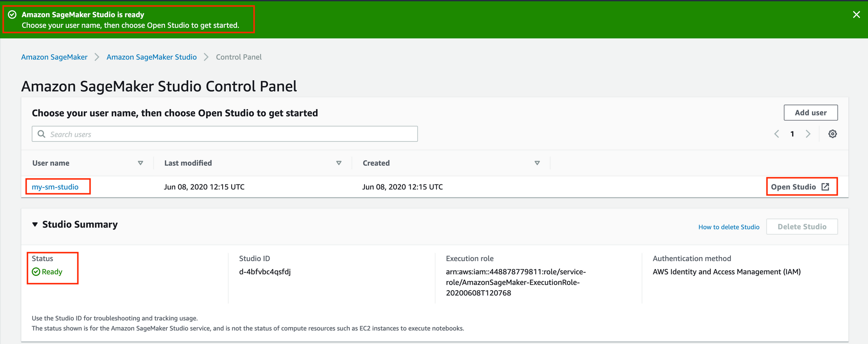This screenshot has width=868, height=344.
Task: Dismiss the green SageMaker Studio ready banner
Action: [x=856, y=15]
